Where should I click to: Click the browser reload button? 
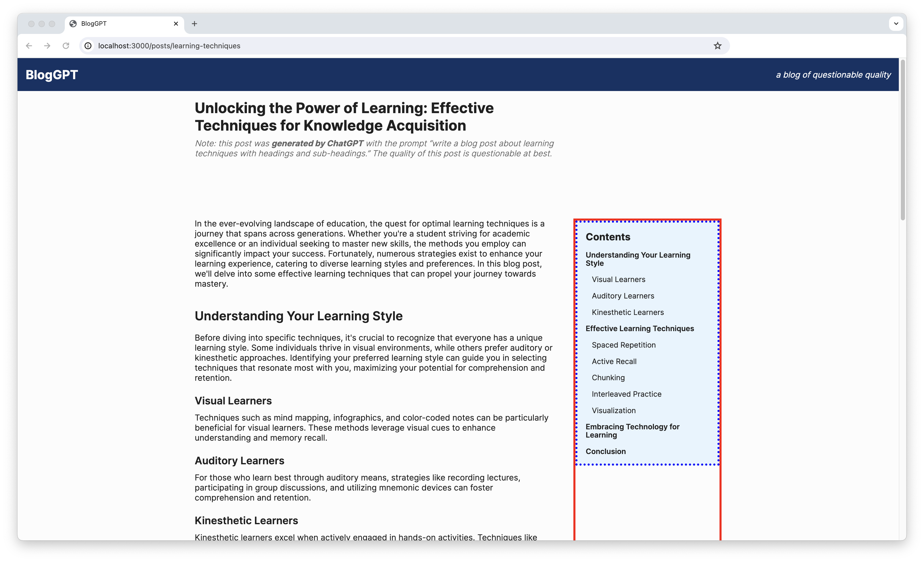(x=66, y=46)
